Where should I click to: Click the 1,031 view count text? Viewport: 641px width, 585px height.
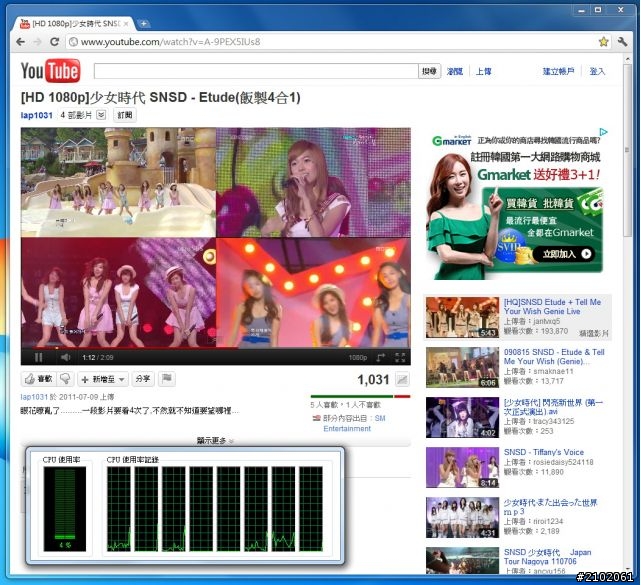[x=373, y=380]
